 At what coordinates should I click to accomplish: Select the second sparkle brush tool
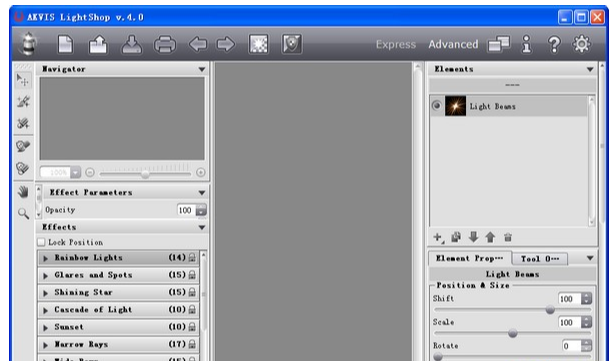click(23, 101)
